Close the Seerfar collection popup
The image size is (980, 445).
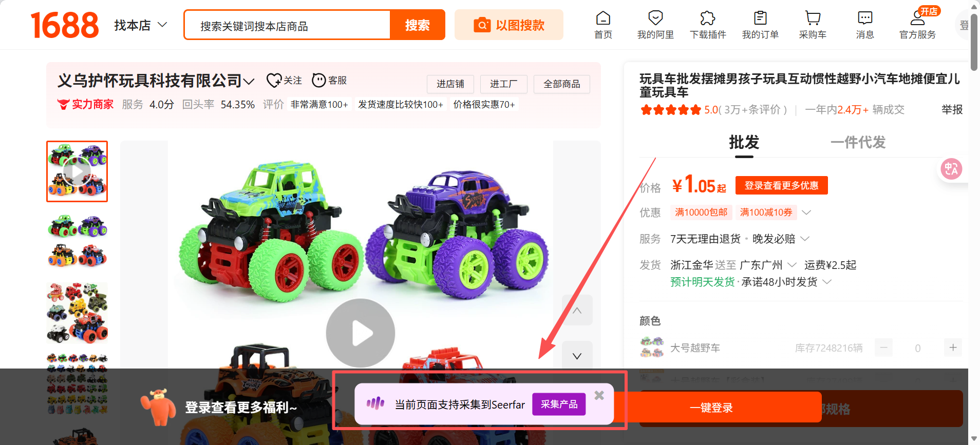(599, 395)
